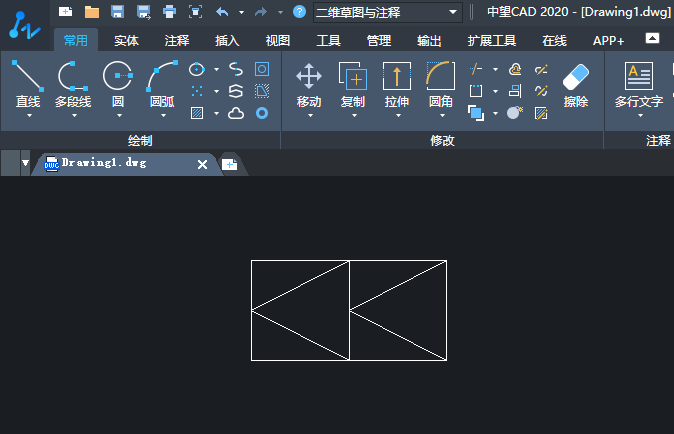Close the Drawing1.dwg document tab

pyautogui.click(x=202, y=164)
